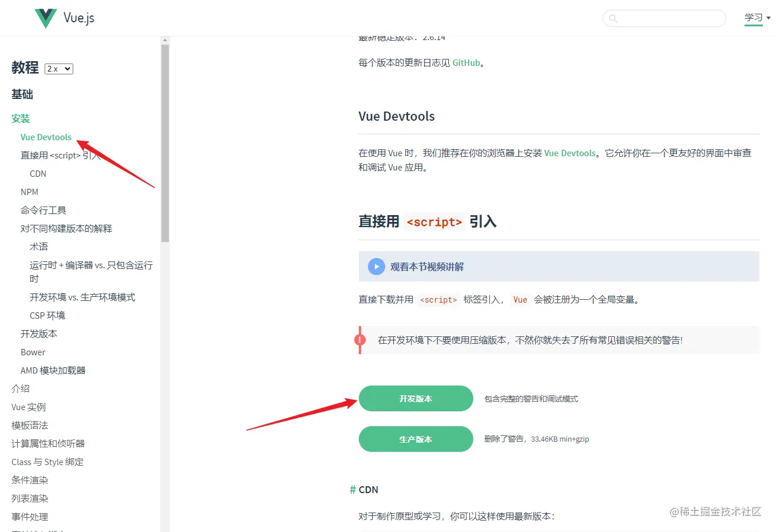Open 开发环境 vs. 生产环境模式 item
The height and width of the screenshot is (532, 776).
(x=82, y=297)
